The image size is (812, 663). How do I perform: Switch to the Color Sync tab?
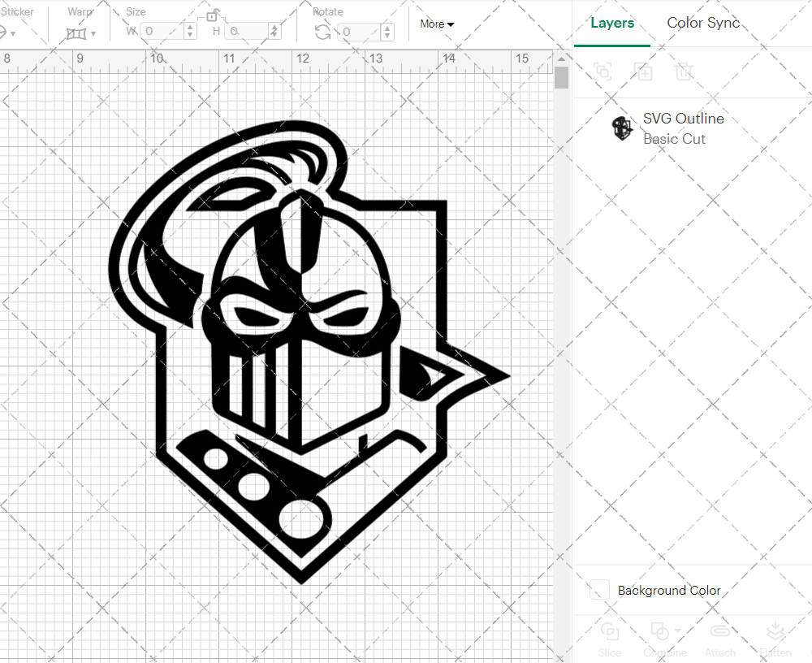(x=703, y=23)
